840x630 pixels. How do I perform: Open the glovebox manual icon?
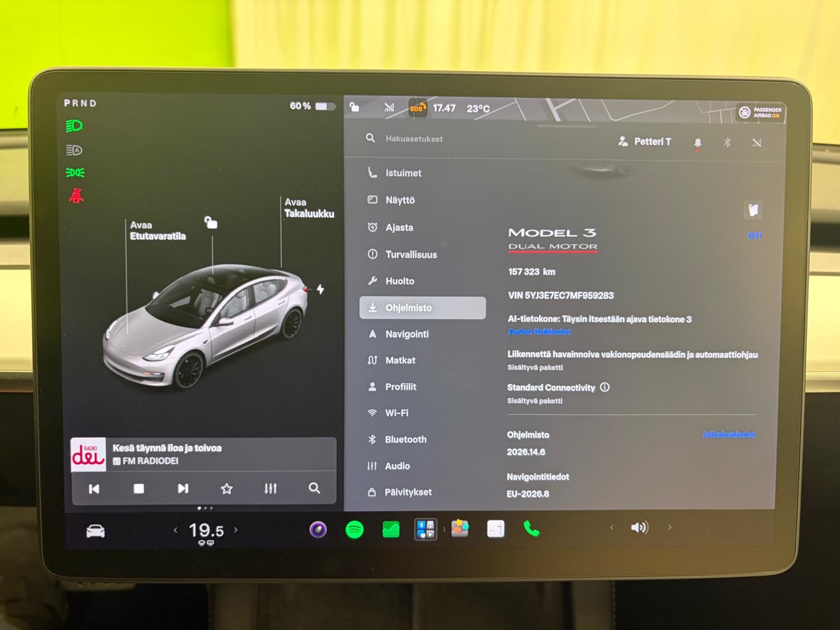coord(753,210)
